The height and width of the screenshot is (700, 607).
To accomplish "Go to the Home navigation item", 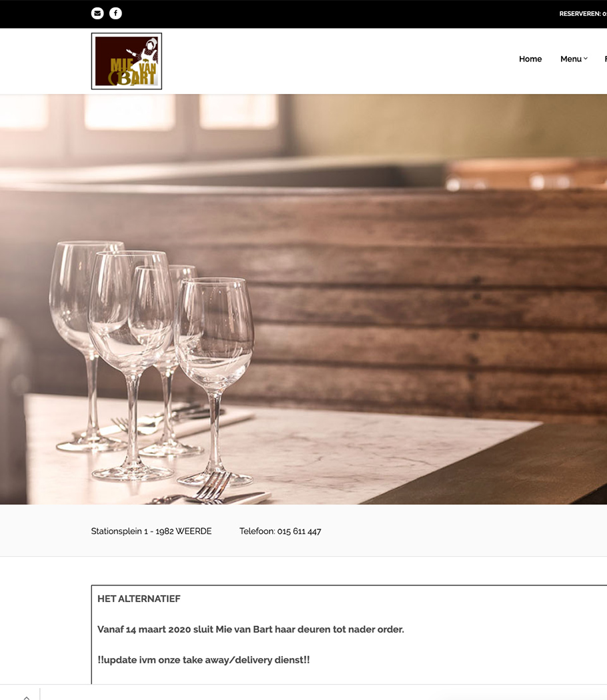I will [x=530, y=59].
